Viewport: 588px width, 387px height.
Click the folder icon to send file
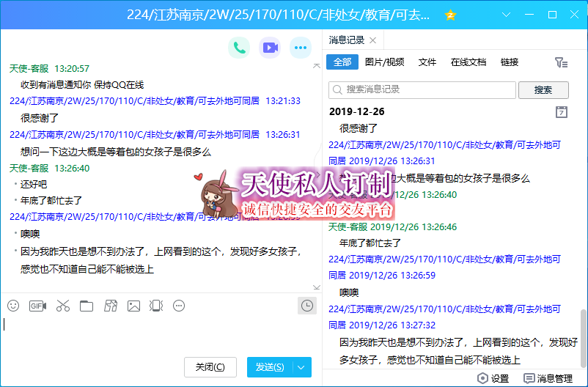coord(87,306)
